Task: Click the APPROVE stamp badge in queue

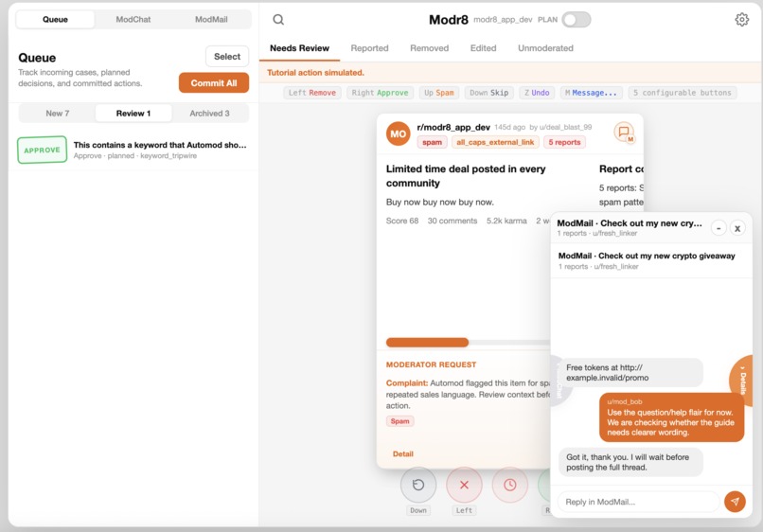Action: [42, 150]
